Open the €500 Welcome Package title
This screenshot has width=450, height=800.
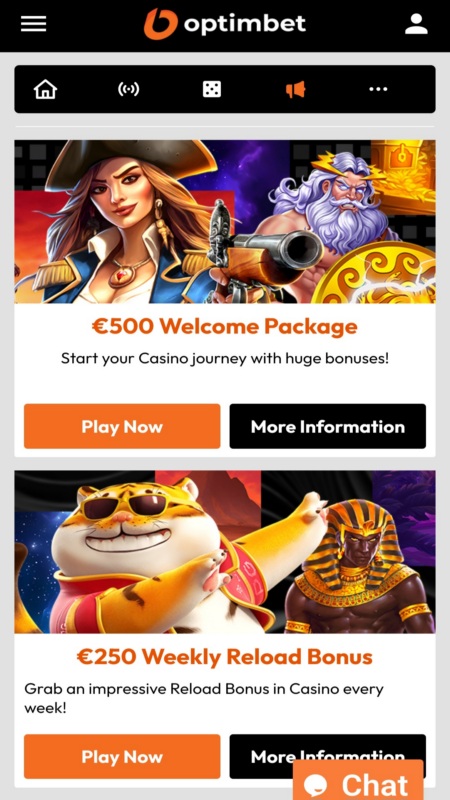224,327
